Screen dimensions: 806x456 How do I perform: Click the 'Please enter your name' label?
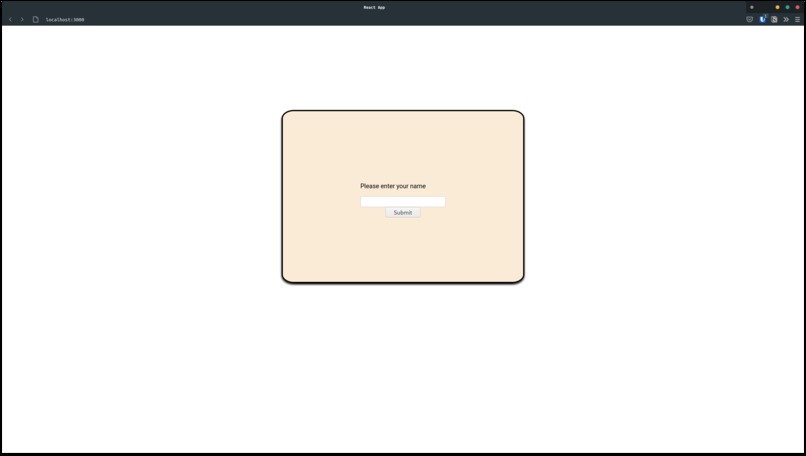pyautogui.click(x=393, y=186)
